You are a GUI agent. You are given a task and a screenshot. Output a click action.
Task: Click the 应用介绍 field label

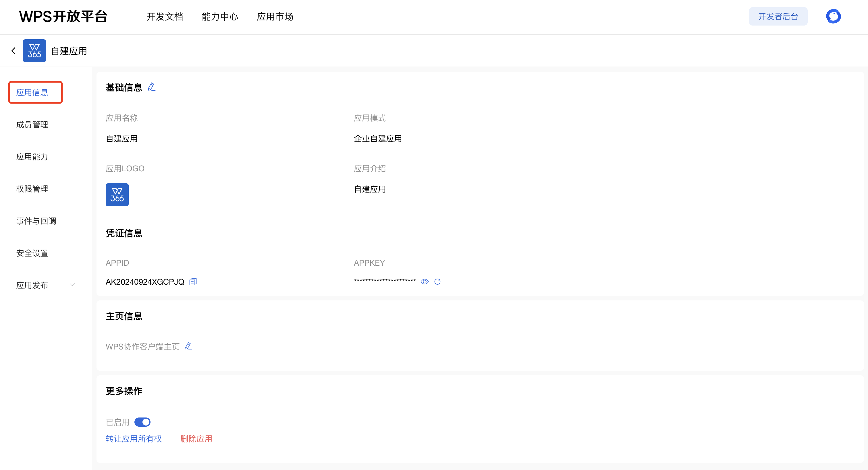click(x=370, y=169)
